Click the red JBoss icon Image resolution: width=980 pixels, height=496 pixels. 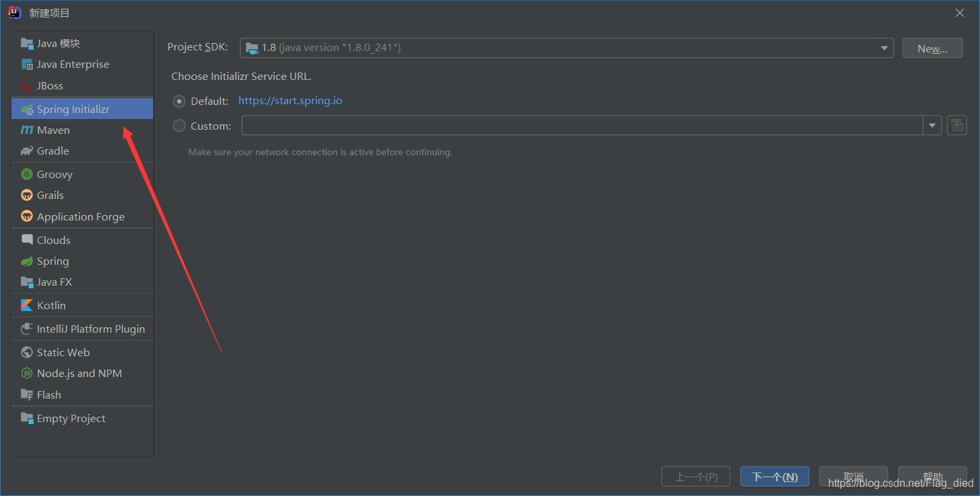(x=27, y=85)
